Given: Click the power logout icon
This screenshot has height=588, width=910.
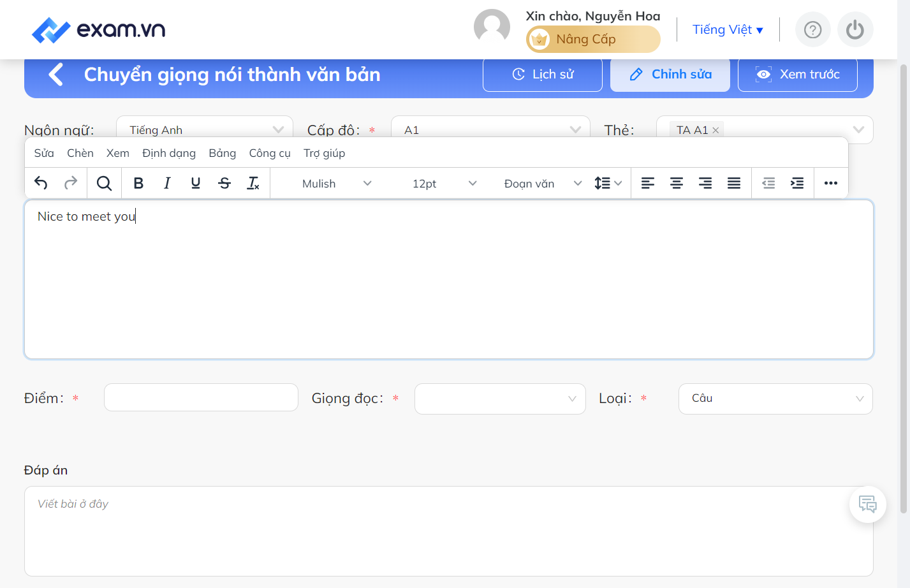Looking at the screenshot, I should [x=855, y=29].
